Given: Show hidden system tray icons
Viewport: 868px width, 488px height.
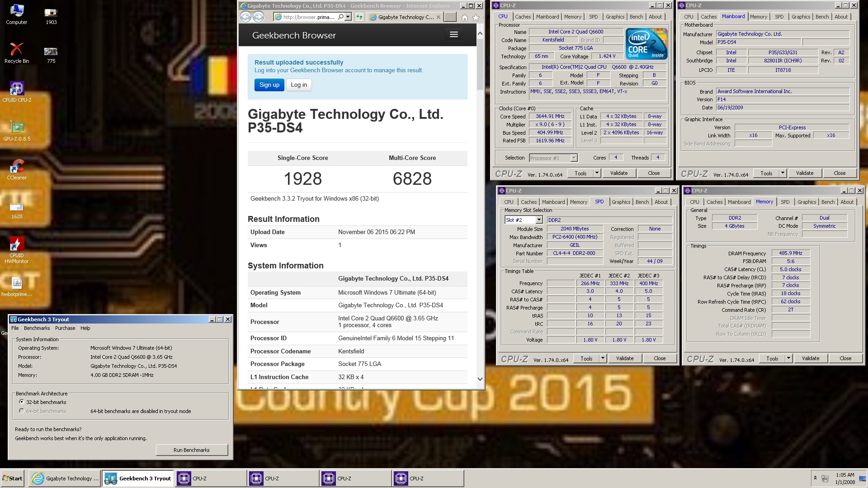Looking at the screenshot, I should pos(815,478).
